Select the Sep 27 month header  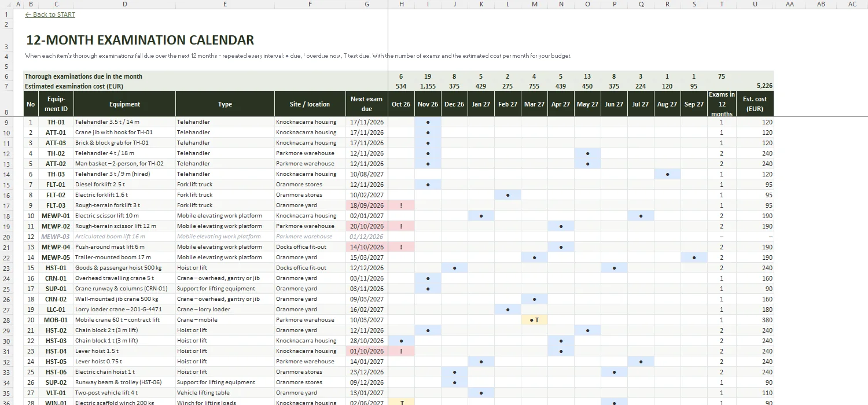coord(694,104)
